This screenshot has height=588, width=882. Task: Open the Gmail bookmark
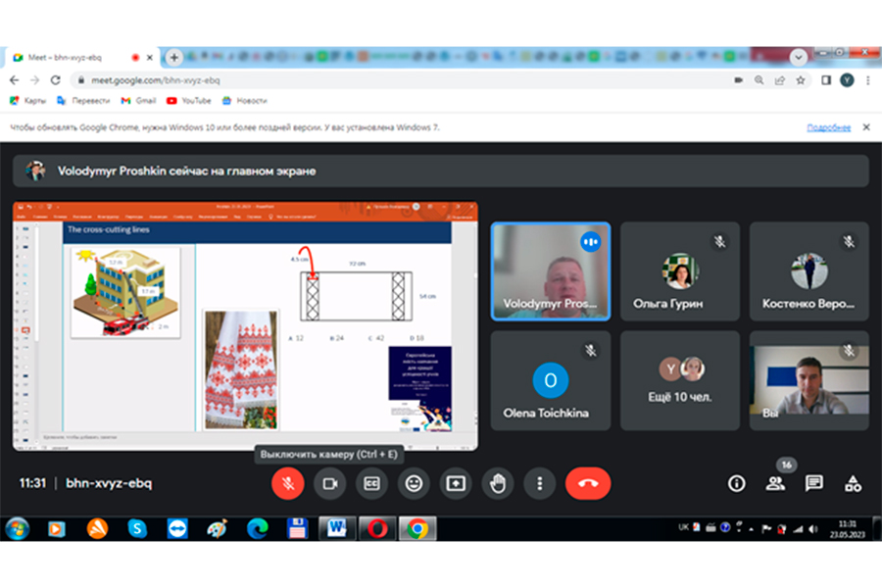[138, 101]
